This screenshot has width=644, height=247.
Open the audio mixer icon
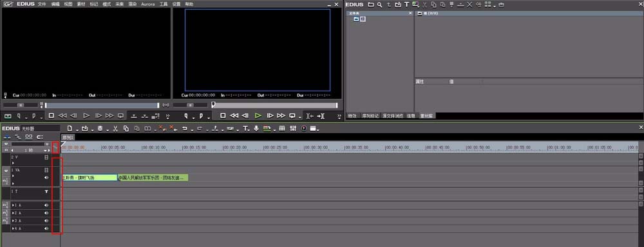(293, 129)
